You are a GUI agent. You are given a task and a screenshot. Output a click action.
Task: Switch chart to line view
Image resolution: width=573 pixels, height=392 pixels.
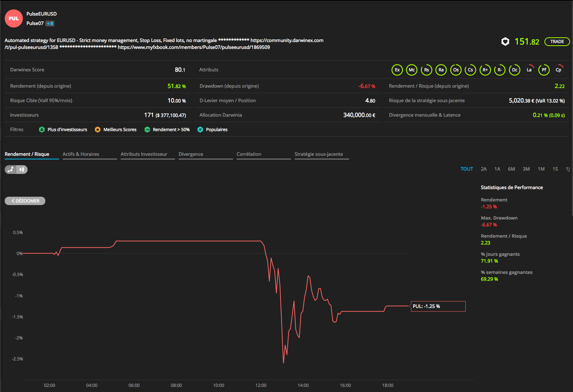coord(11,169)
